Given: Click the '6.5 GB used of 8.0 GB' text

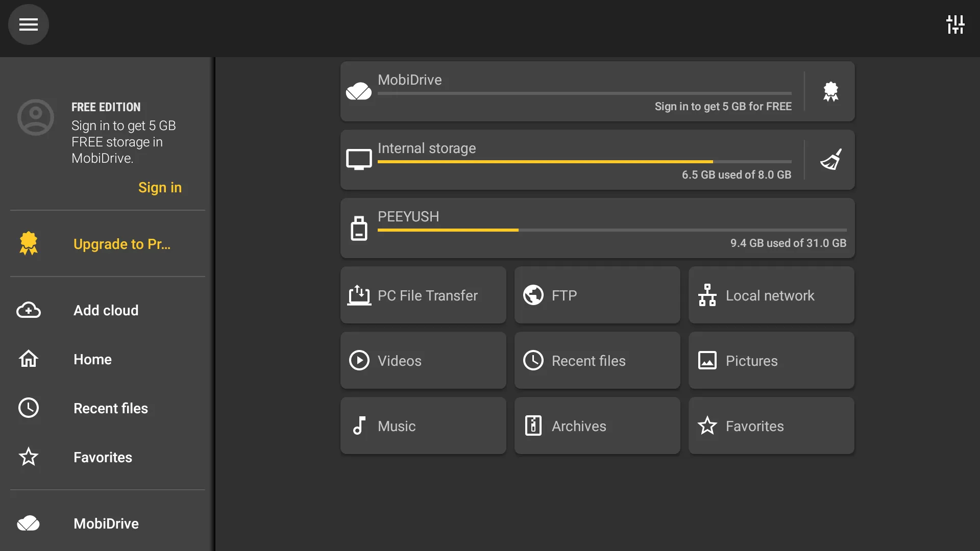Looking at the screenshot, I should tap(737, 174).
